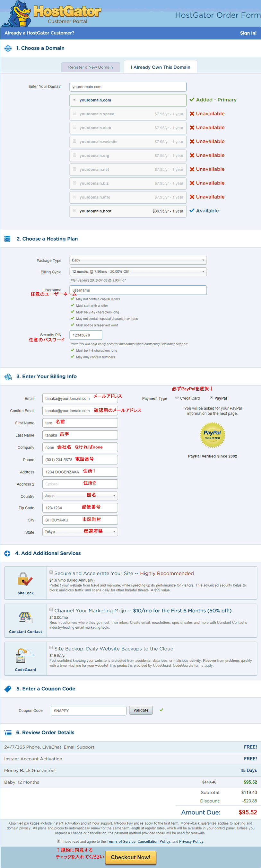Open the Terms of Service link
Viewport: 261px width, 868px height.
[x=121, y=841]
